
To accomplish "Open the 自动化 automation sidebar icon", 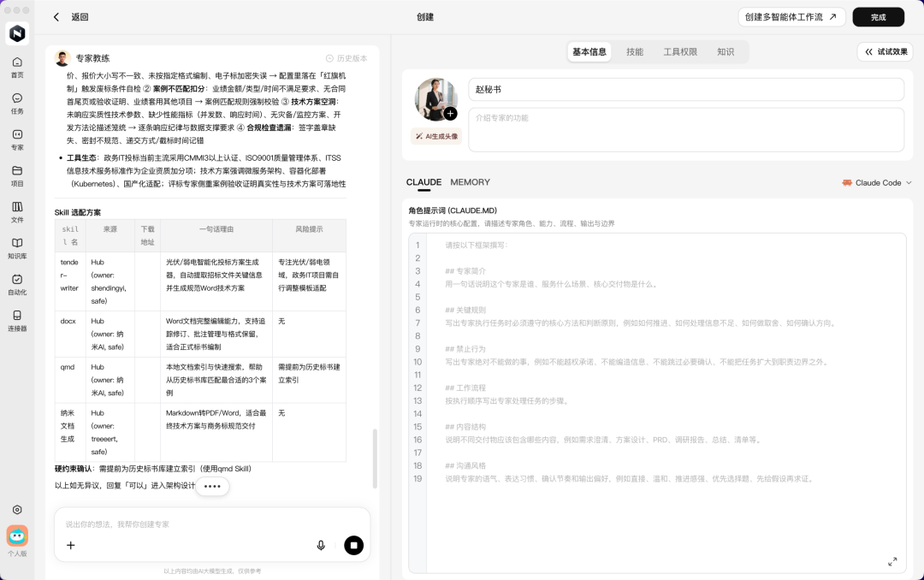I will click(17, 285).
